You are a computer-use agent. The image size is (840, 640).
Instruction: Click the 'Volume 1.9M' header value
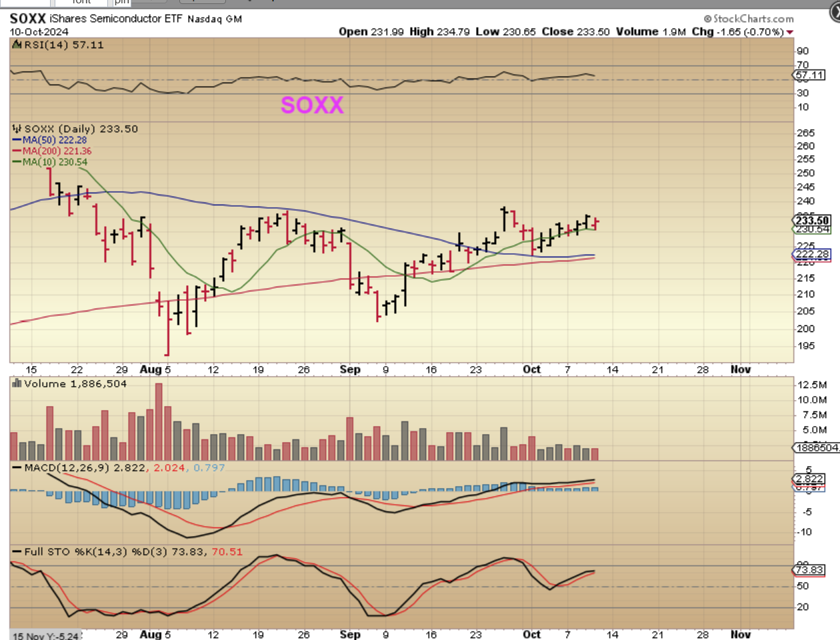pos(651,31)
